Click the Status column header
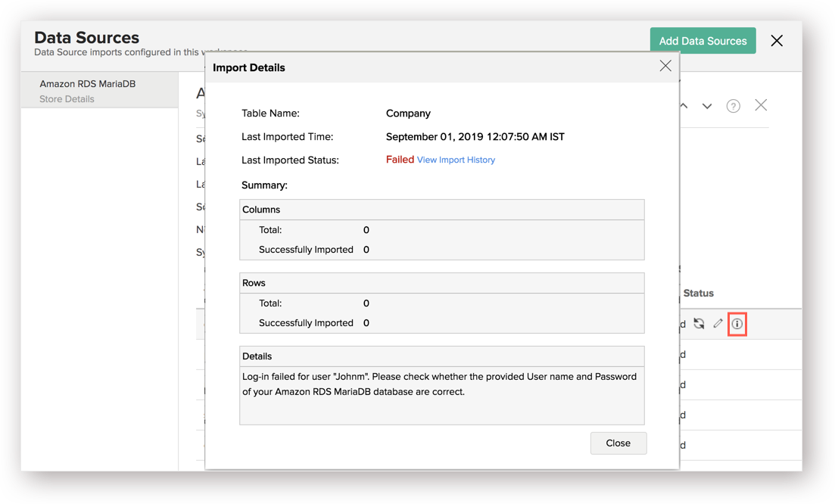The height and width of the screenshot is (504, 835). coord(698,293)
